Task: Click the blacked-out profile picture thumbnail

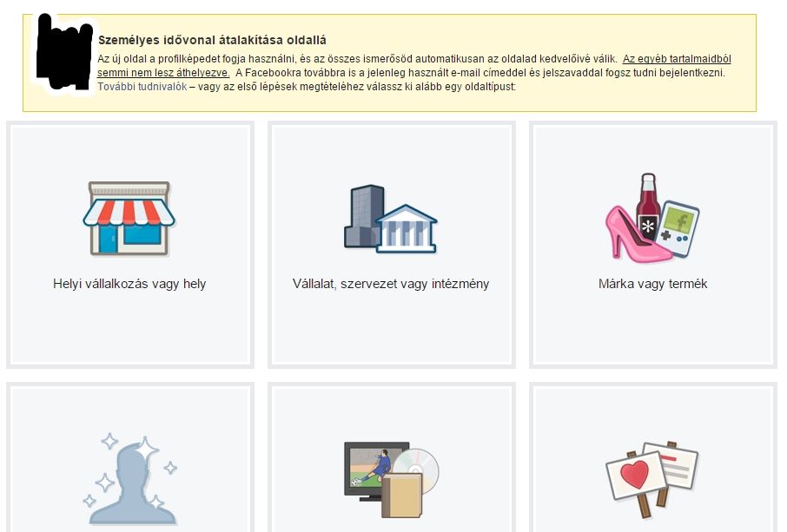Action: (63, 54)
